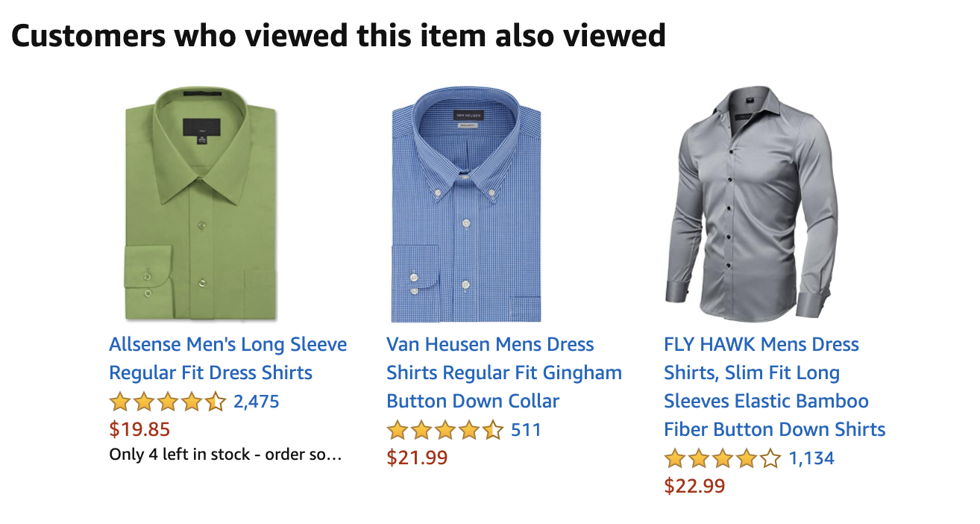This screenshot has height=524, width=980.
Task: Select the $19.85 price
Action: (139, 429)
